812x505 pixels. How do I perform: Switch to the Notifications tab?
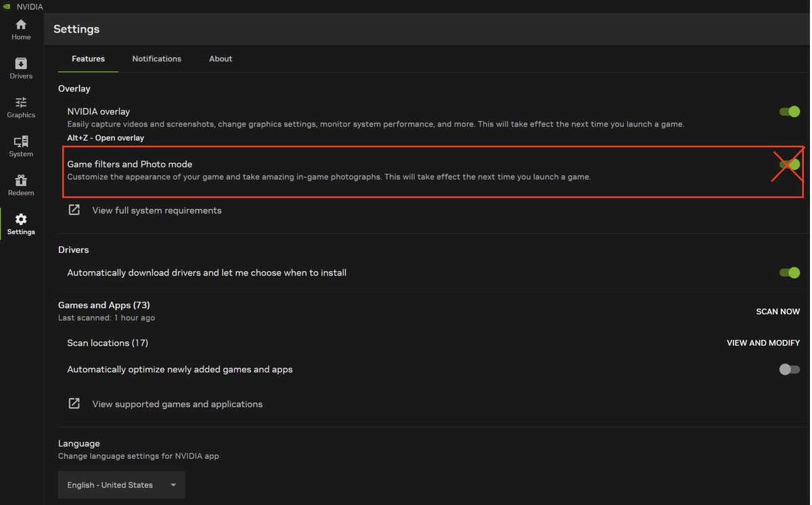[157, 59]
